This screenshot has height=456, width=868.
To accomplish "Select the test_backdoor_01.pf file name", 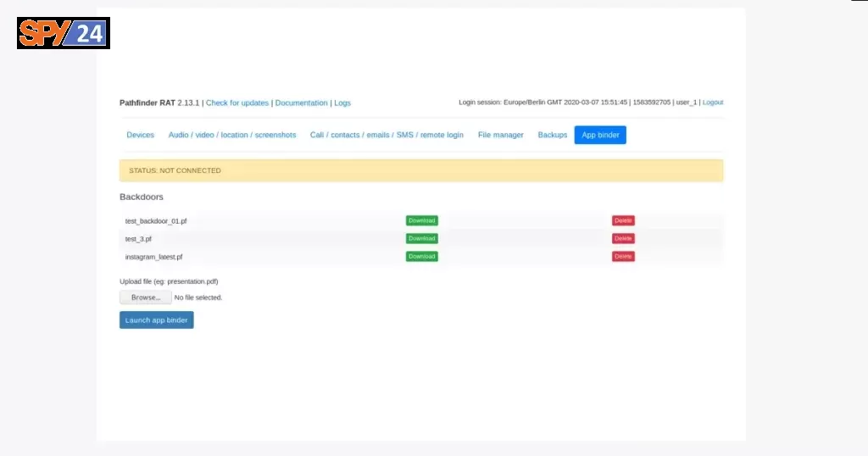I will [x=156, y=221].
